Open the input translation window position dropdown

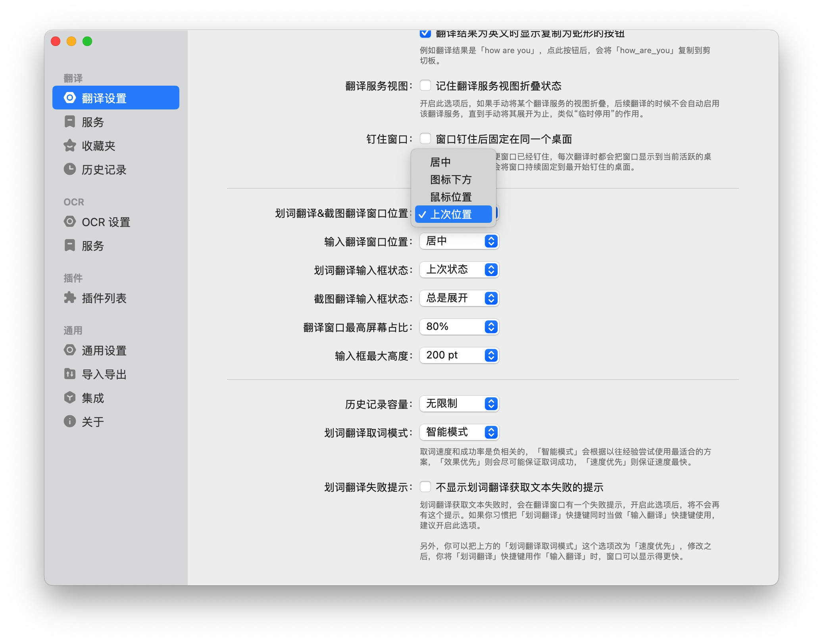point(459,241)
